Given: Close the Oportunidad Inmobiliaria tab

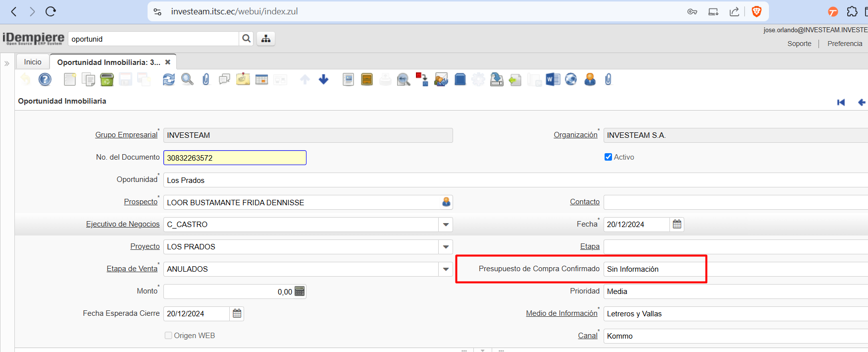Looking at the screenshot, I should pos(168,62).
